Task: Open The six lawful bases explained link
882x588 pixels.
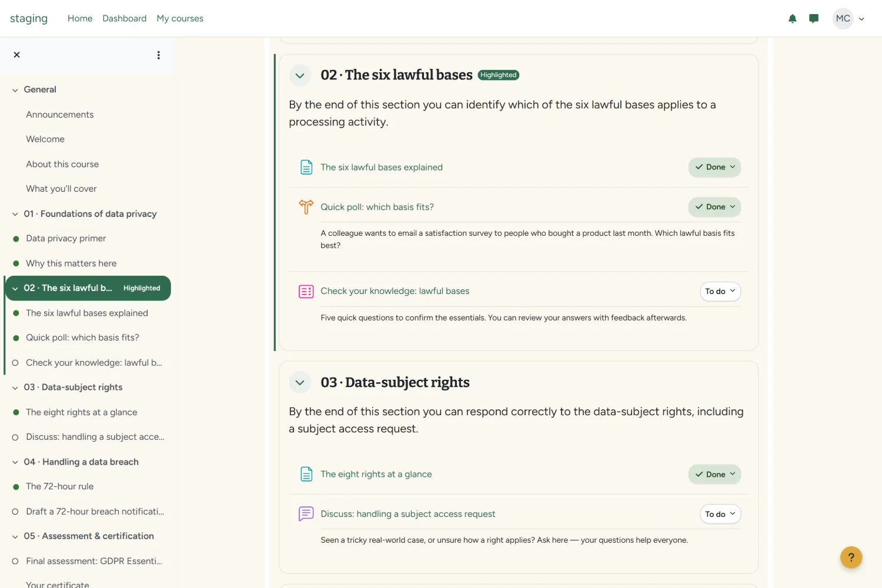Action: point(382,167)
